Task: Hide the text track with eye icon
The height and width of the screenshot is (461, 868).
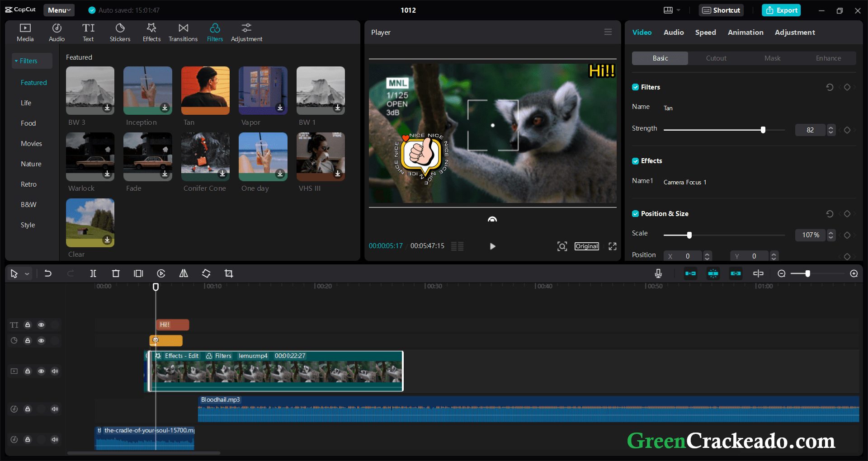Action: tap(41, 325)
